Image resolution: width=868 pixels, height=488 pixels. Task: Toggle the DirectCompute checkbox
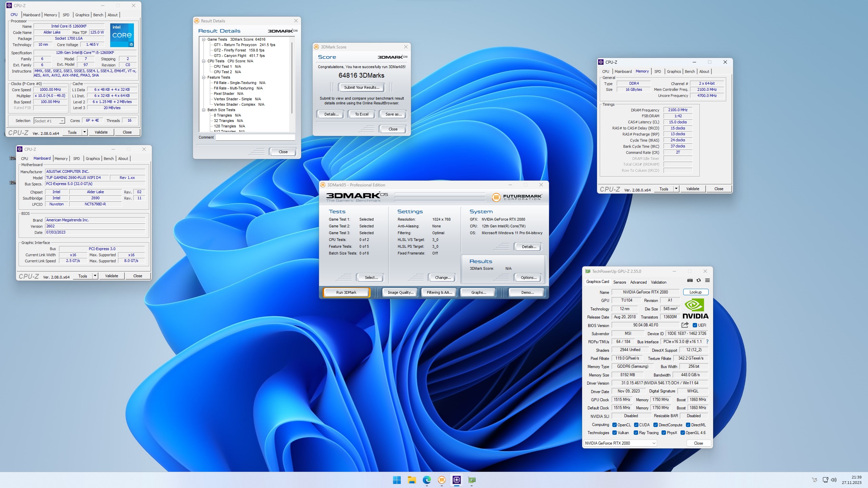click(655, 425)
